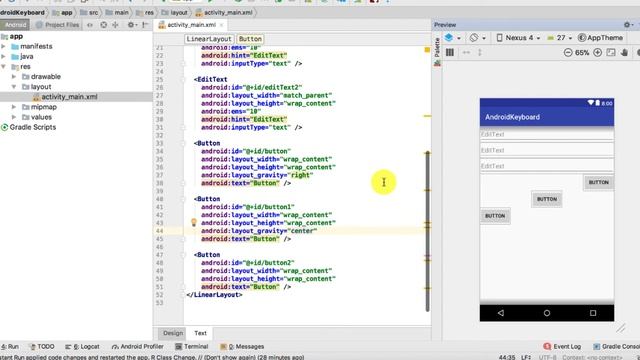
Task: Open the Preview panel gear menu
Action: pos(627,25)
